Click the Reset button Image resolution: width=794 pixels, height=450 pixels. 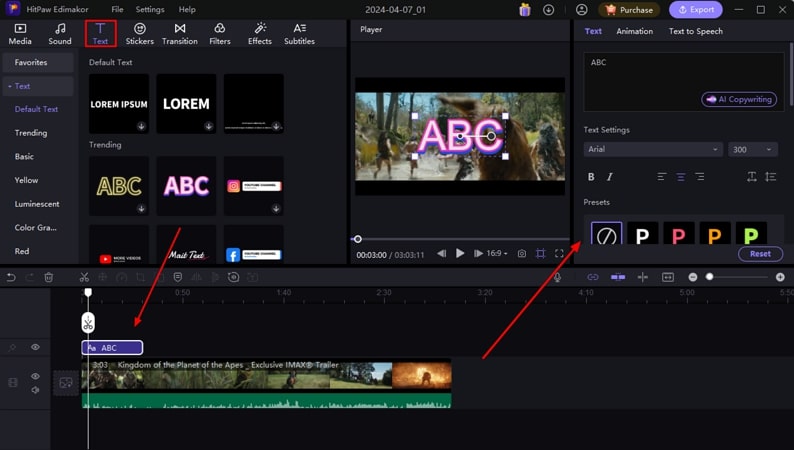760,254
